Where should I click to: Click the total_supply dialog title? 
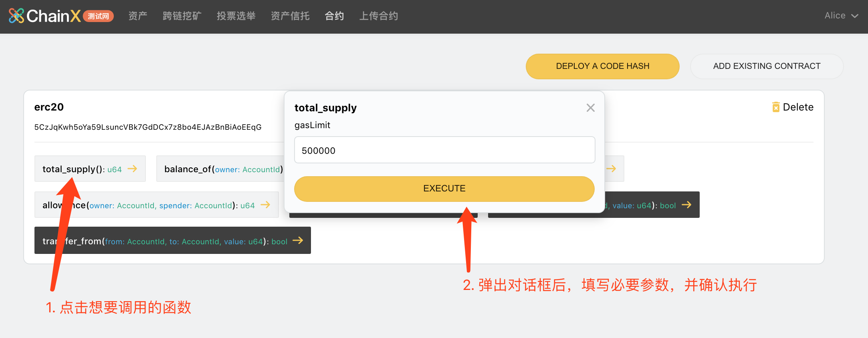(x=325, y=108)
